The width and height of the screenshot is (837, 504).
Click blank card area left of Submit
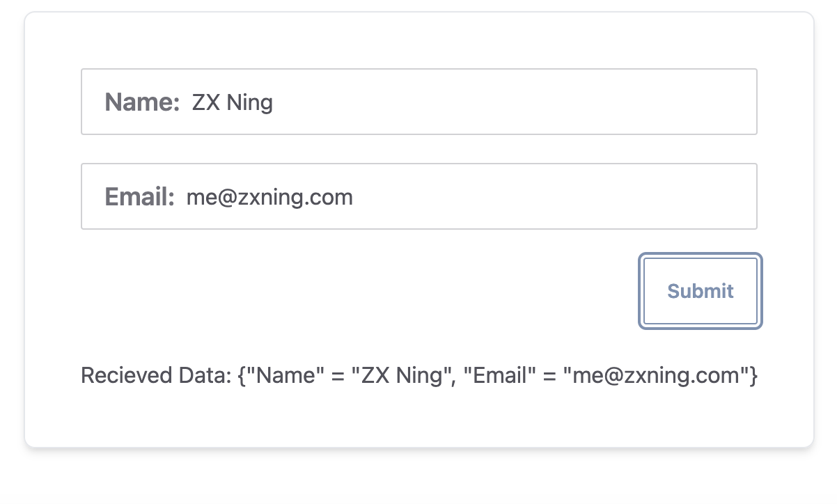tap(348, 291)
